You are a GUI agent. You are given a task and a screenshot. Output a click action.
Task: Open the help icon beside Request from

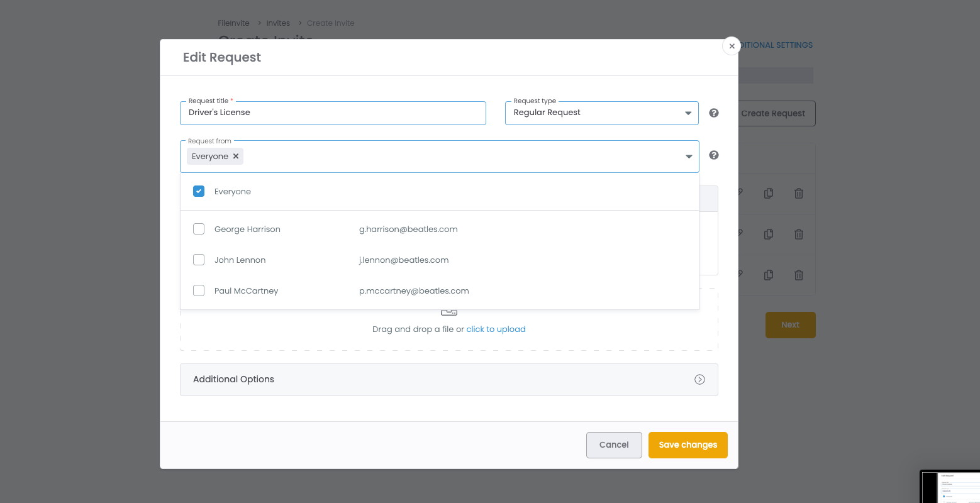(713, 155)
